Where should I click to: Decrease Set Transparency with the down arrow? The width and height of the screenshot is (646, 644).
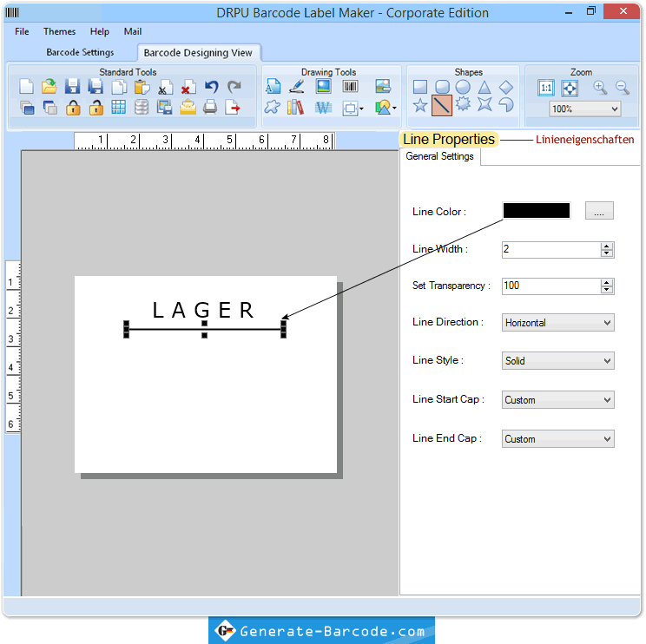606,290
